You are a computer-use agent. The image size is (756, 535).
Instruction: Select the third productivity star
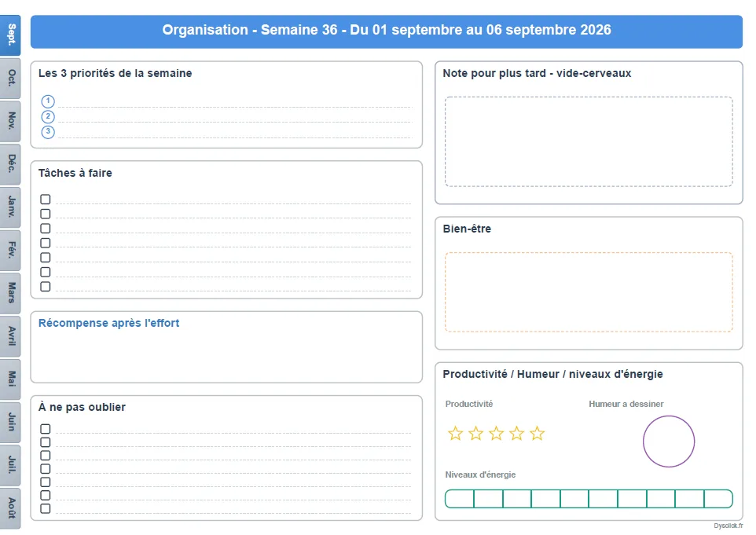(x=496, y=434)
